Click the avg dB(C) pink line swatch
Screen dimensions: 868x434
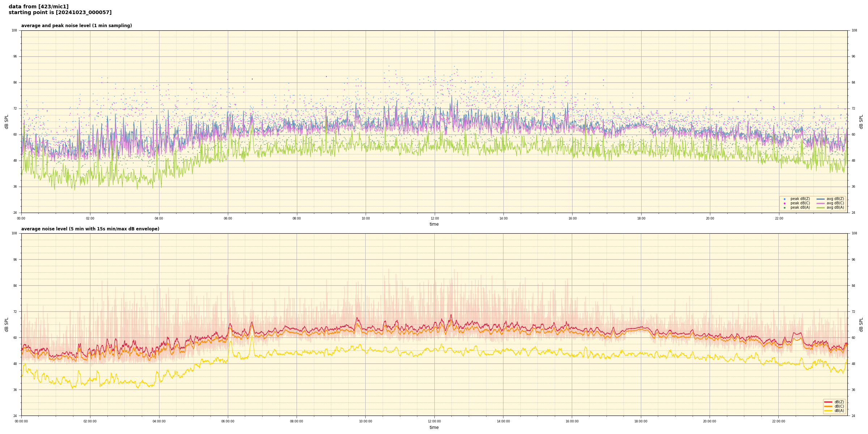coord(820,203)
